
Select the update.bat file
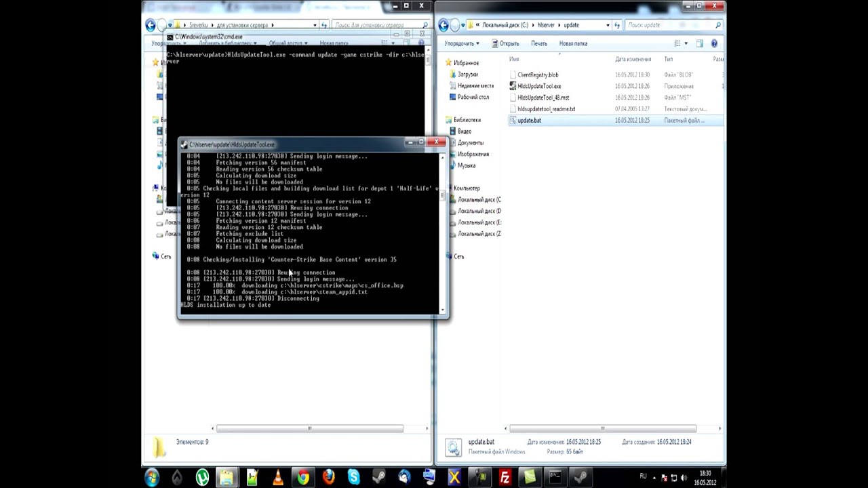pyautogui.click(x=529, y=121)
